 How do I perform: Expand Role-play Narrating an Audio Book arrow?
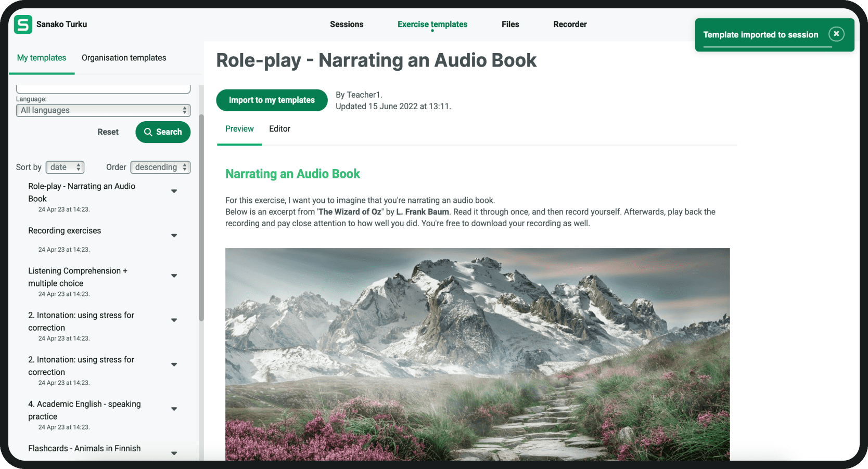[174, 191]
